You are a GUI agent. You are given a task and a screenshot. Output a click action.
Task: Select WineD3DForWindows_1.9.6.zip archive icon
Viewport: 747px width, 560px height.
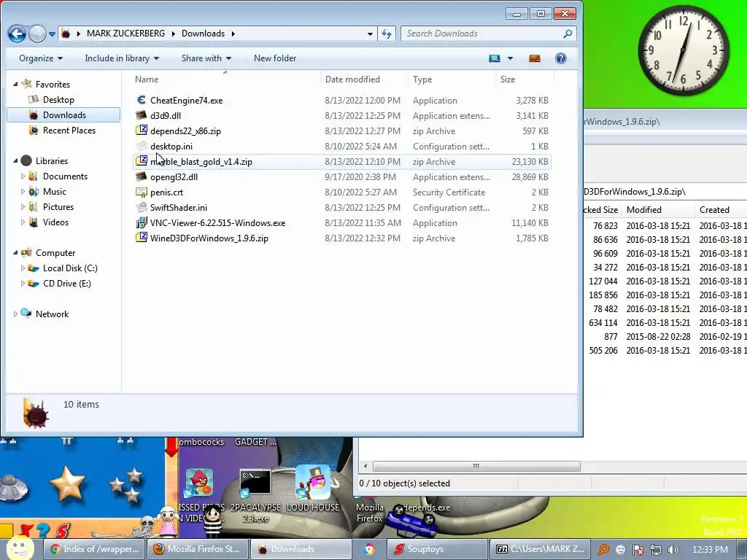(x=141, y=238)
